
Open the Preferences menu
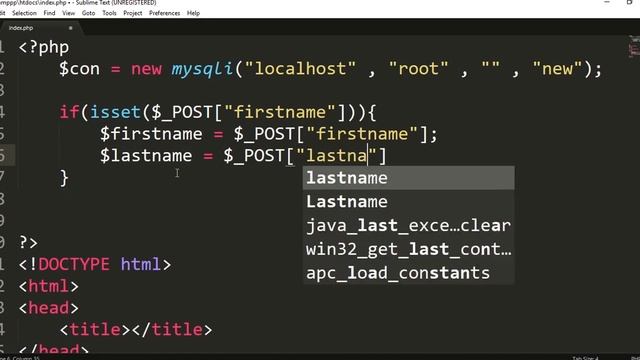164,13
